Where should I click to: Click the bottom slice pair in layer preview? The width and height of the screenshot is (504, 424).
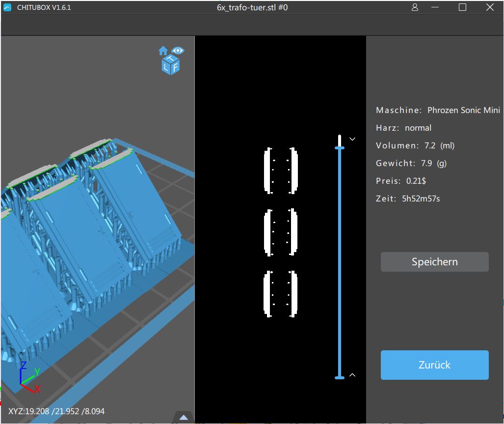pyautogui.click(x=280, y=294)
